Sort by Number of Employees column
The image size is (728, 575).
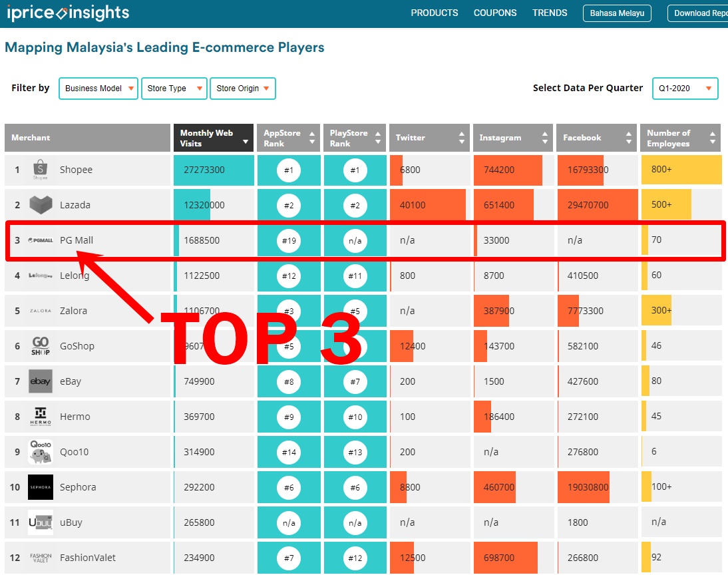tap(681, 138)
